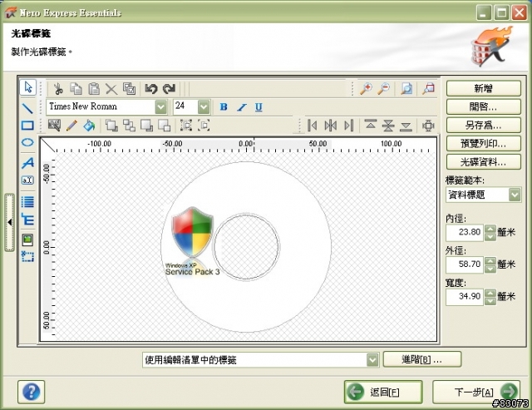The width and height of the screenshot is (532, 410).
Task: Click the Redo arrow icon
Action: click(169, 89)
